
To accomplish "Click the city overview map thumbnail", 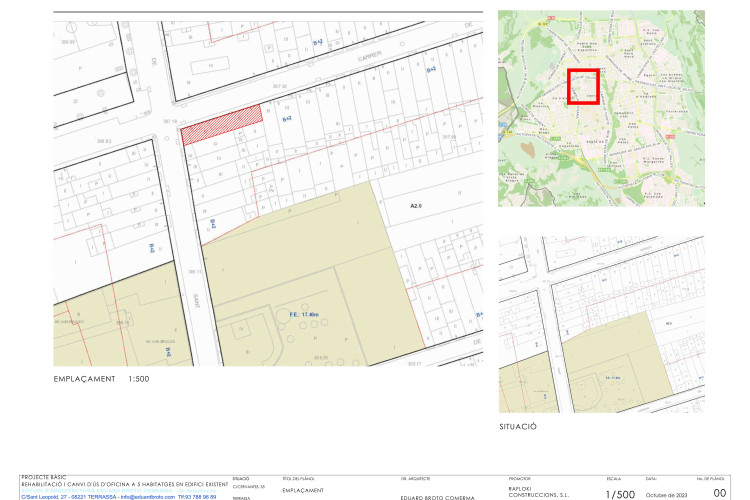I will (x=601, y=108).
